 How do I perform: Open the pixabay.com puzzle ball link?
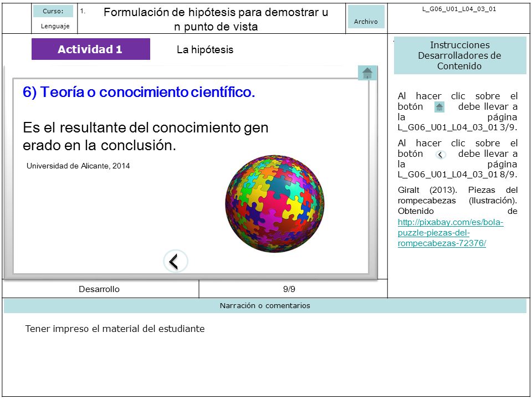450,233
